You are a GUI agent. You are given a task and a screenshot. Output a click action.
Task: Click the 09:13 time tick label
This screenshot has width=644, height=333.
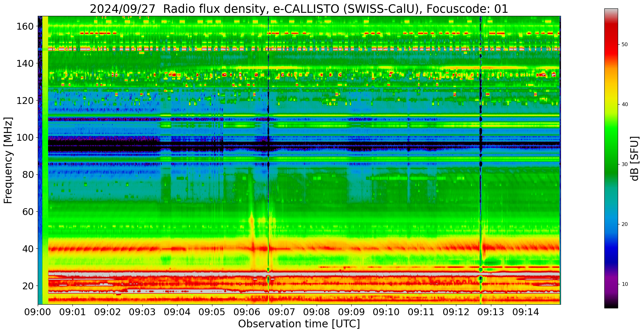491,311
